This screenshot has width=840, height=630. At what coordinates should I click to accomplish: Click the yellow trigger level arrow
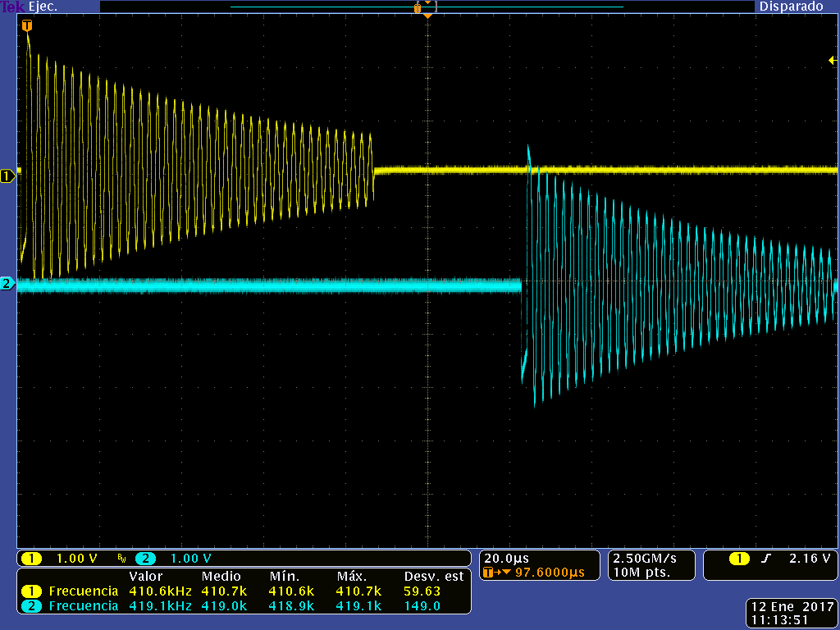[x=833, y=61]
